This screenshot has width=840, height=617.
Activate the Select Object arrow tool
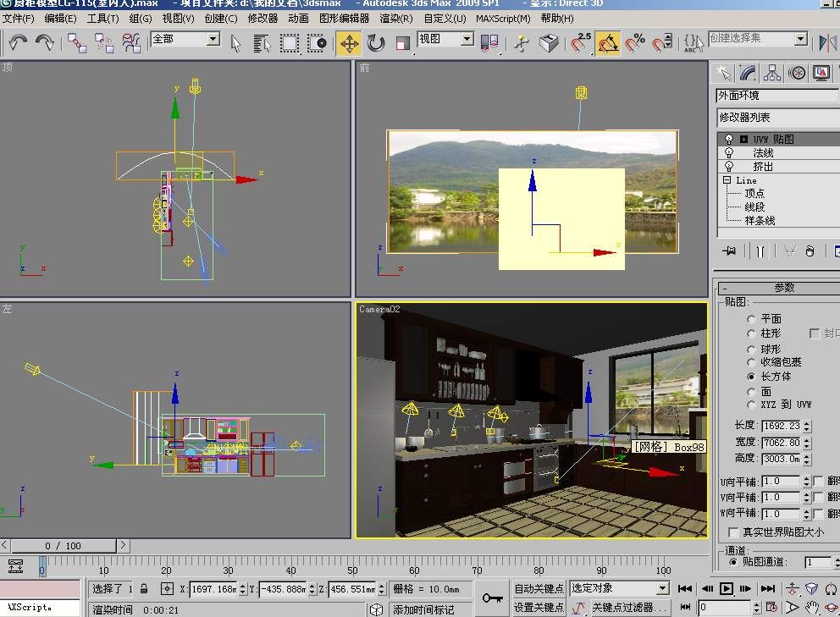235,43
